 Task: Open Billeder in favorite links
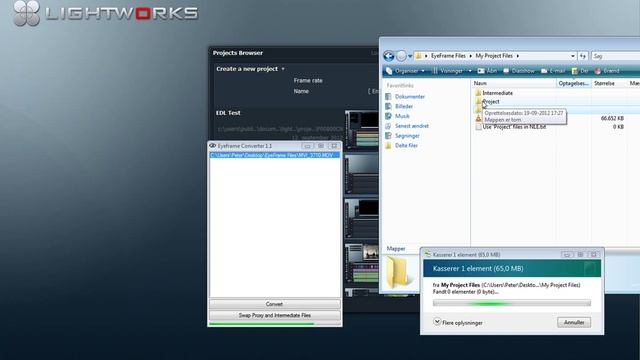click(404, 107)
